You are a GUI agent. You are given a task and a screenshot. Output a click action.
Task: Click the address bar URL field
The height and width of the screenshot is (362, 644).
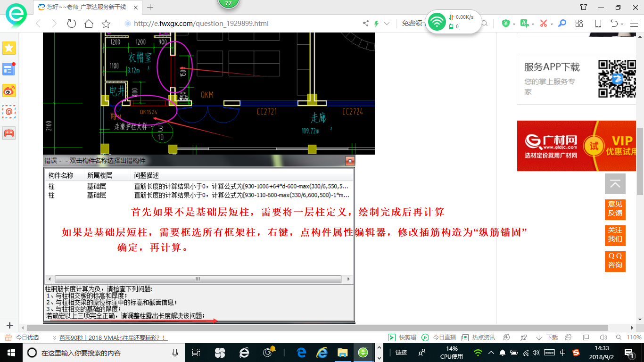(x=240, y=24)
